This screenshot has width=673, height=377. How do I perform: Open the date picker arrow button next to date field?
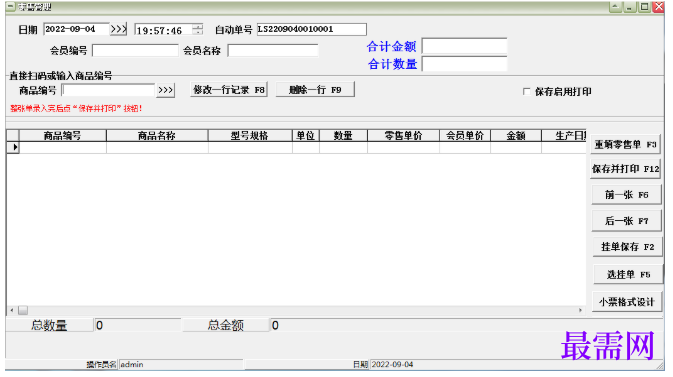(x=118, y=29)
